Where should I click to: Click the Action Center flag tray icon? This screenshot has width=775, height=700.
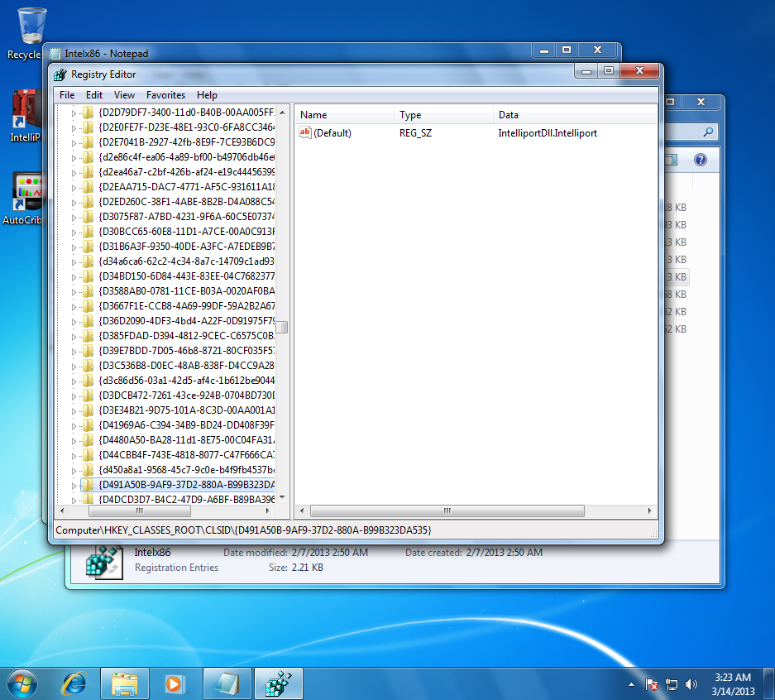coord(652,684)
